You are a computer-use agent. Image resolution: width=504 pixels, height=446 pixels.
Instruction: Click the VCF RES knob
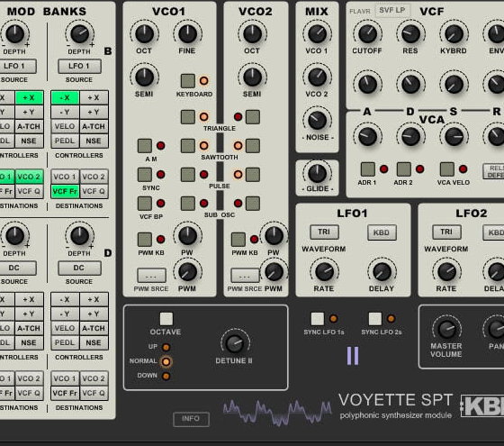pyautogui.click(x=410, y=34)
